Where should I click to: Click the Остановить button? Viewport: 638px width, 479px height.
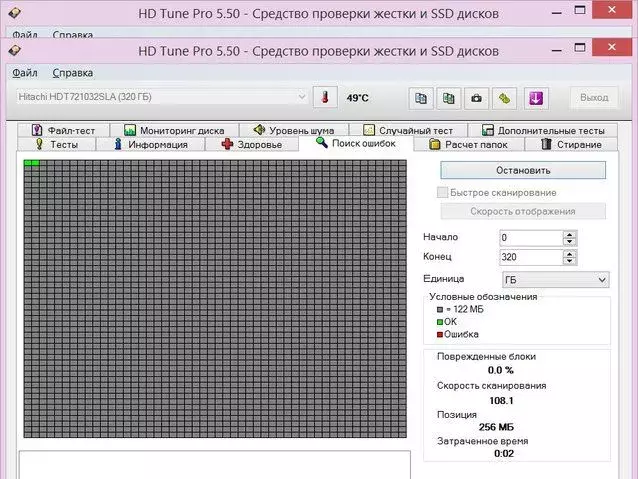coord(523,171)
